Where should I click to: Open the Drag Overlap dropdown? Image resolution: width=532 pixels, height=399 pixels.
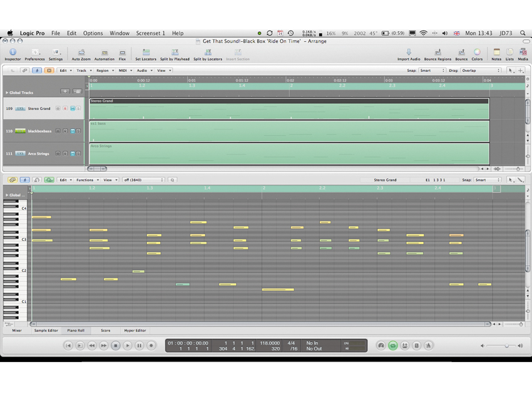pyautogui.click(x=481, y=71)
